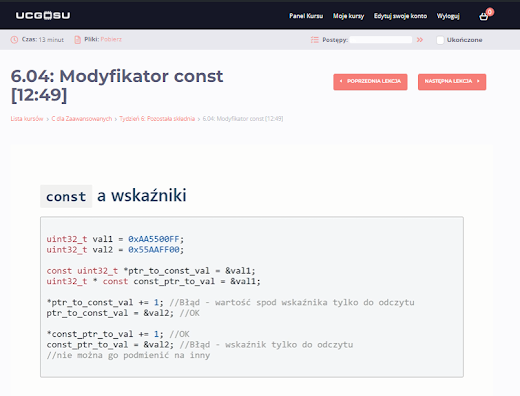Screen dimensions: 520x396
Task: Click the double-arrow icon after progress bar
Action: tap(420, 40)
